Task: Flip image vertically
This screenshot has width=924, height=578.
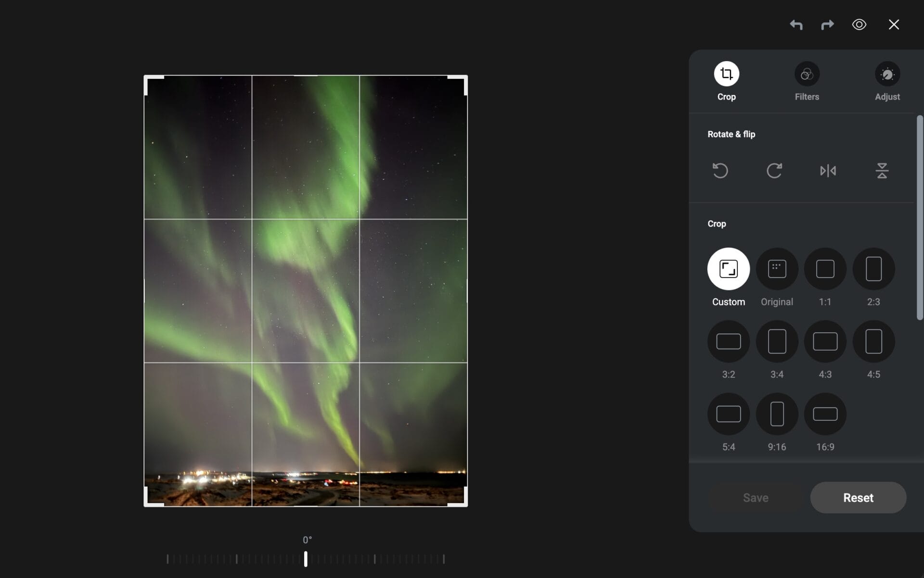Action: (882, 171)
